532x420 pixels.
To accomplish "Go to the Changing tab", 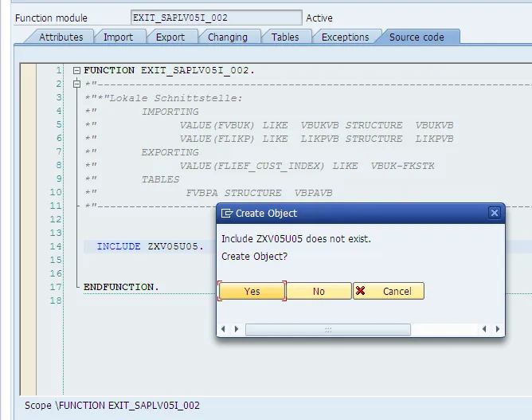I will click(228, 37).
